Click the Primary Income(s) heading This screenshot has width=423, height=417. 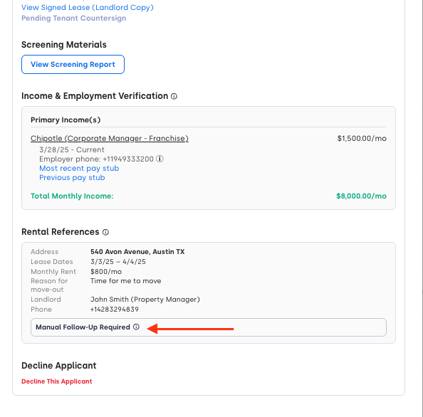pyautogui.click(x=65, y=120)
